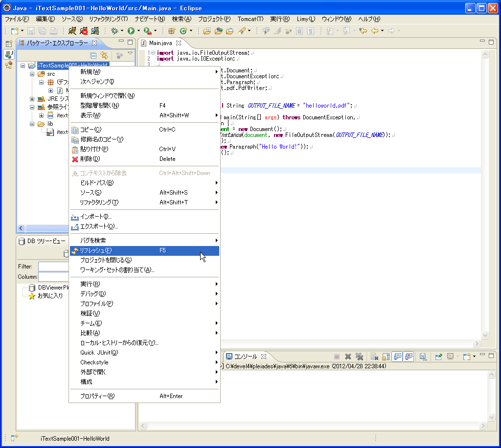Open the Debug button dropdown arrow
The width and height of the screenshot is (501, 448).
pos(122,31)
